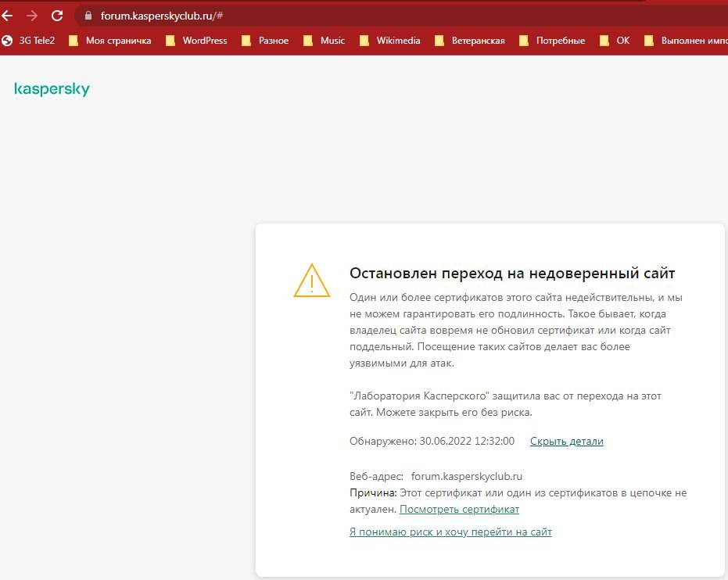Open the Music bookmark folder

324,41
